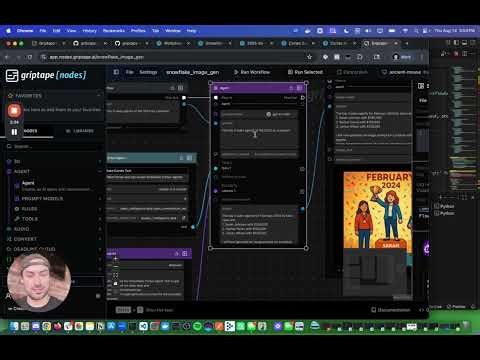This screenshot has width=480, height=360.
Task: Click the rightmost icon in the bottom purple node header
Action: [185, 254]
